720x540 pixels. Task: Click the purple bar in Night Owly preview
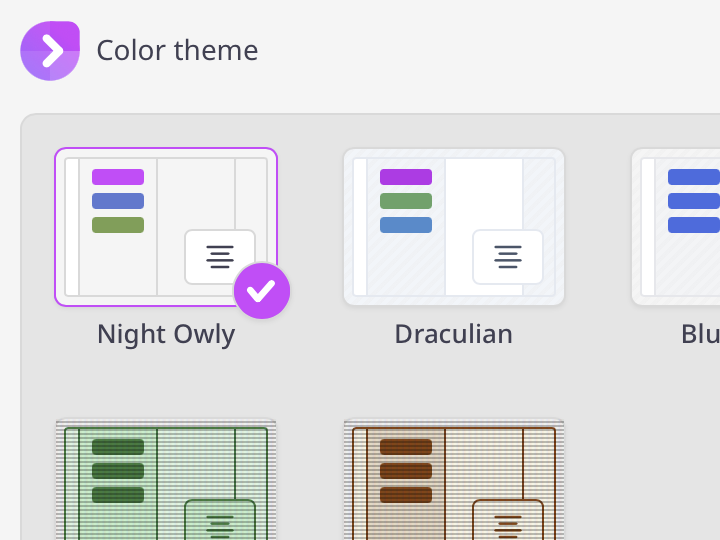tap(118, 177)
